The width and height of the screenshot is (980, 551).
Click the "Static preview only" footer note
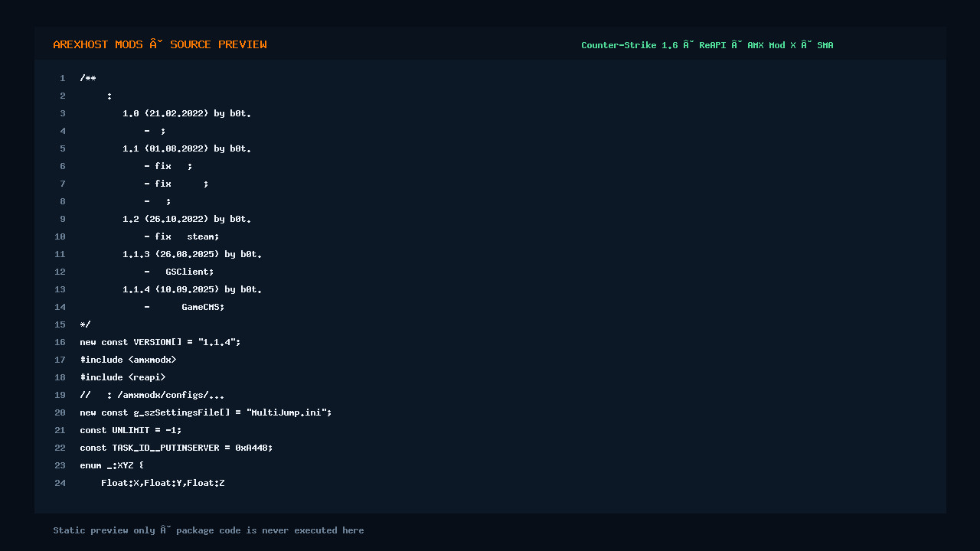click(208, 530)
